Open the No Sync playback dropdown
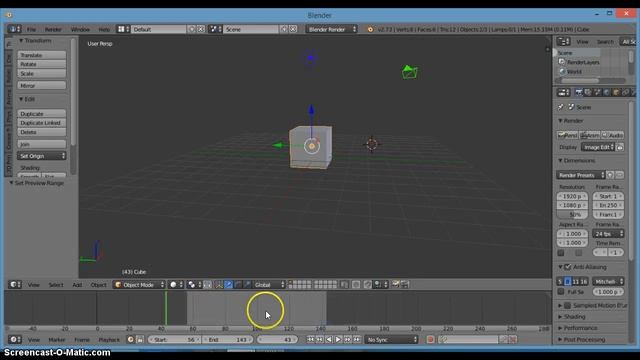The height and width of the screenshot is (360, 640). pyautogui.click(x=391, y=340)
